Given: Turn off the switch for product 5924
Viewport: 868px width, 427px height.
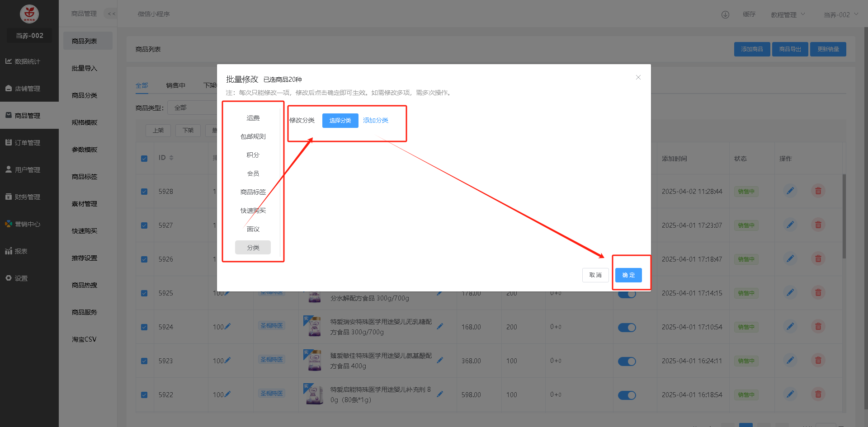Looking at the screenshot, I should point(627,328).
